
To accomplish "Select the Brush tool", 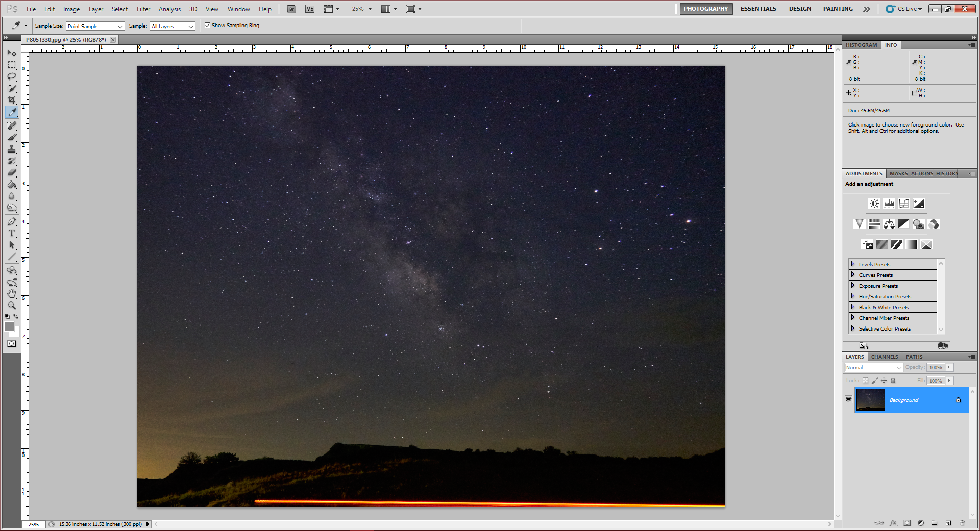I will tap(12, 137).
